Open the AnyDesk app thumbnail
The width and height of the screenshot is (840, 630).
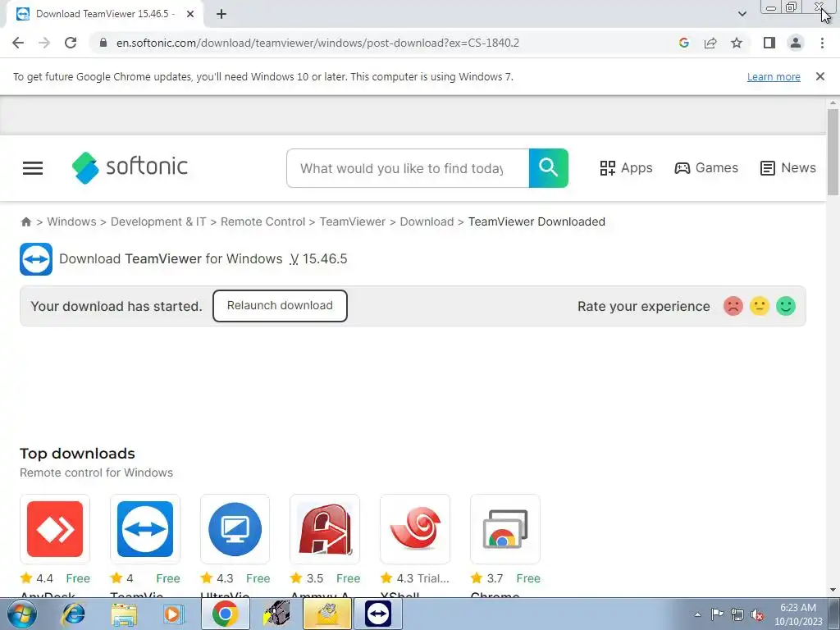pos(55,529)
